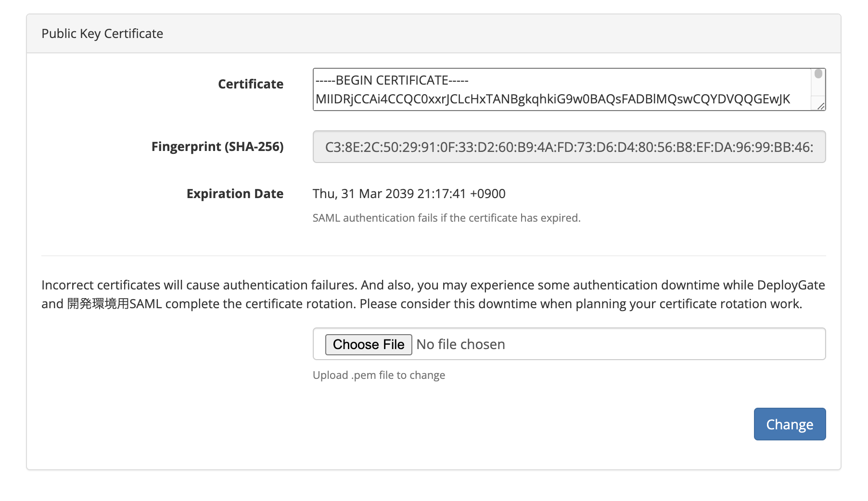Click the Public Key Certificate header
Image resolution: width=868 pixels, height=501 pixels.
[102, 33]
